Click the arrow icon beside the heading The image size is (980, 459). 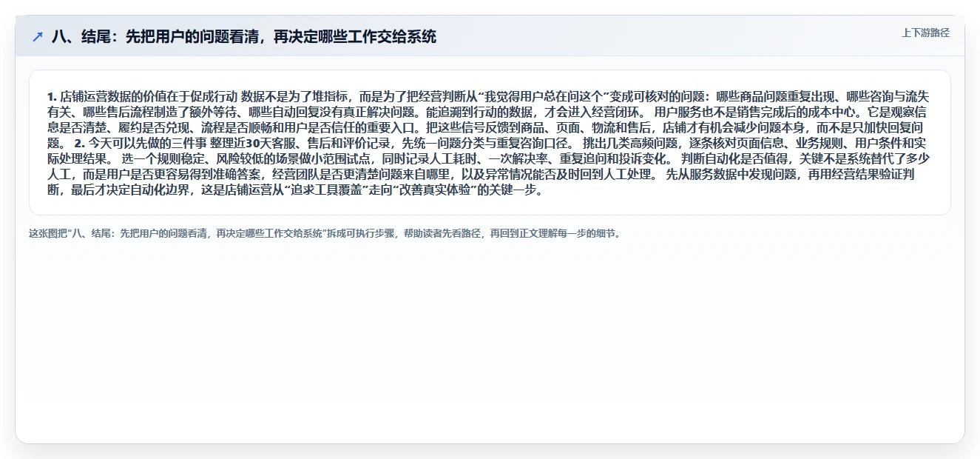pos(38,37)
